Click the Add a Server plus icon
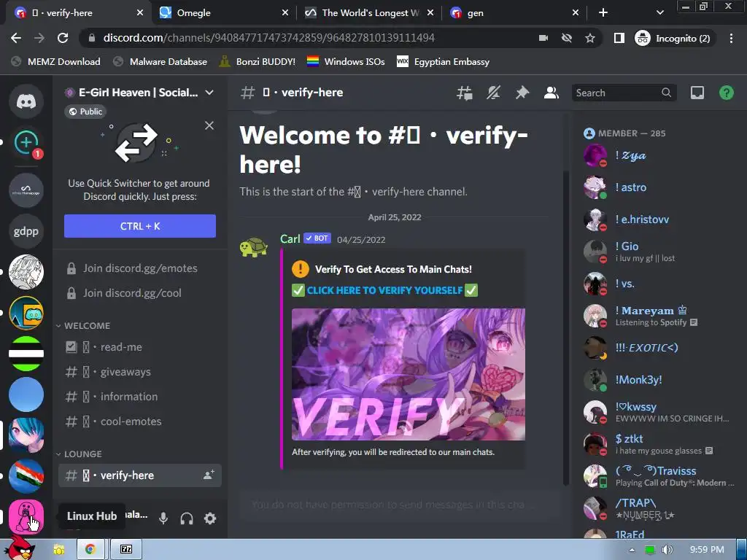The width and height of the screenshot is (747, 560). (26, 142)
